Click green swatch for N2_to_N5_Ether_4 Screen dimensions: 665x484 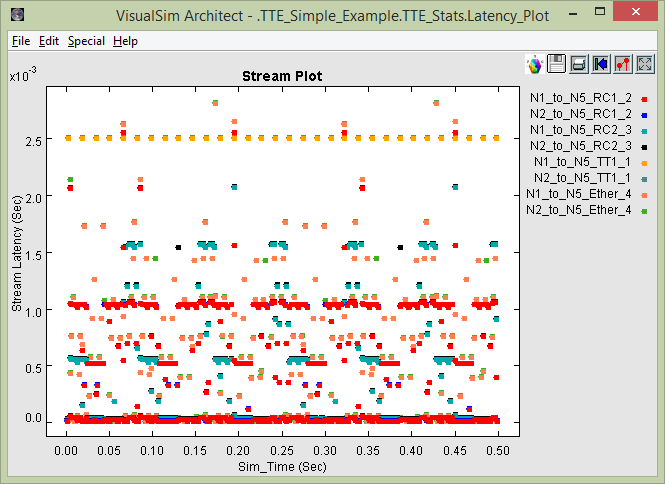(x=645, y=210)
